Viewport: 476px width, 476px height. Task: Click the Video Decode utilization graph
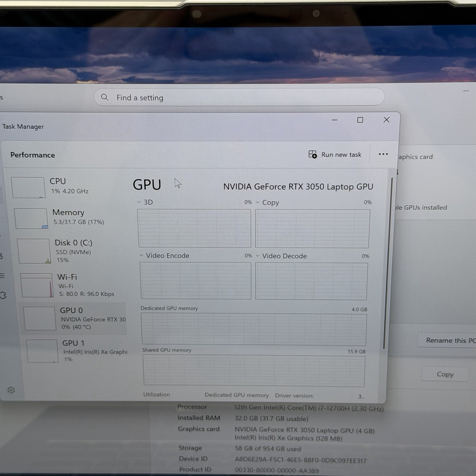click(x=311, y=281)
